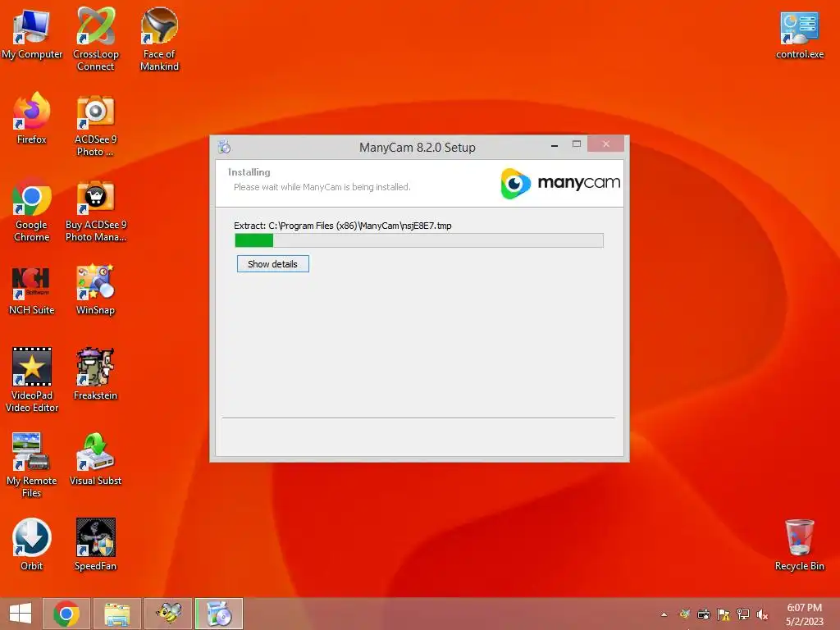The width and height of the screenshot is (840, 630).
Task: Click "Please wait while ManyCam is being installed."
Action: pyautogui.click(x=322, y=187)
